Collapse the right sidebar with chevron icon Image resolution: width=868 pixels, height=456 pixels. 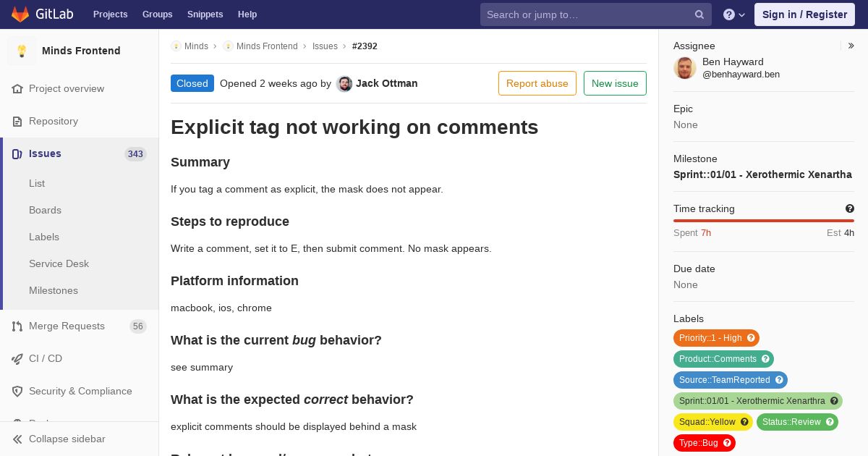pos(851,46)
